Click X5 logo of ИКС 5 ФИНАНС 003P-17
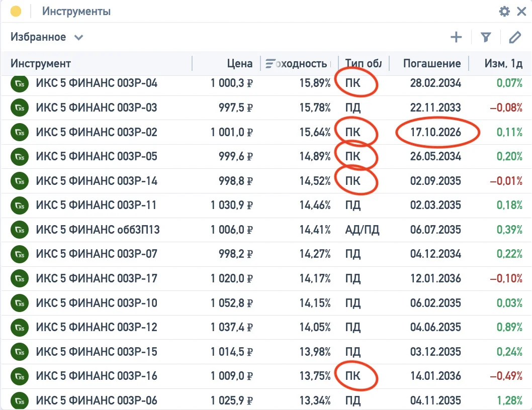This screenshot has width=532, height=410. [19, 278]
